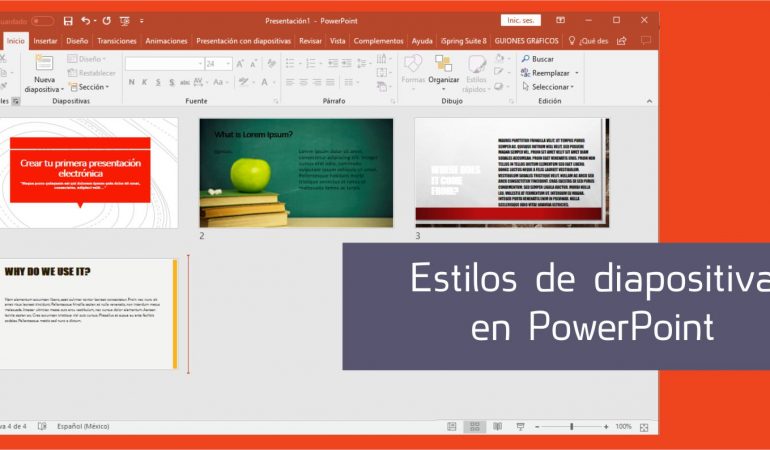Open the Sección dropdown

(x=89, y=87)
